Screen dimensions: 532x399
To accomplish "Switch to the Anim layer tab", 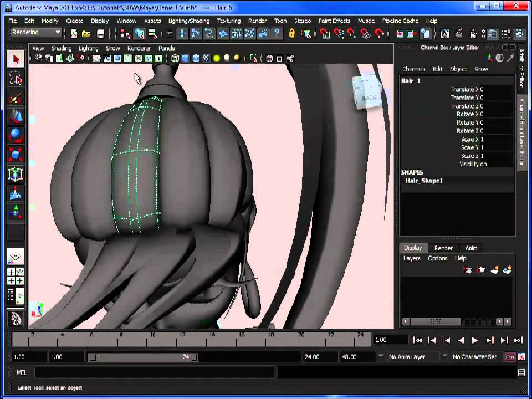I will coord(471,248).
